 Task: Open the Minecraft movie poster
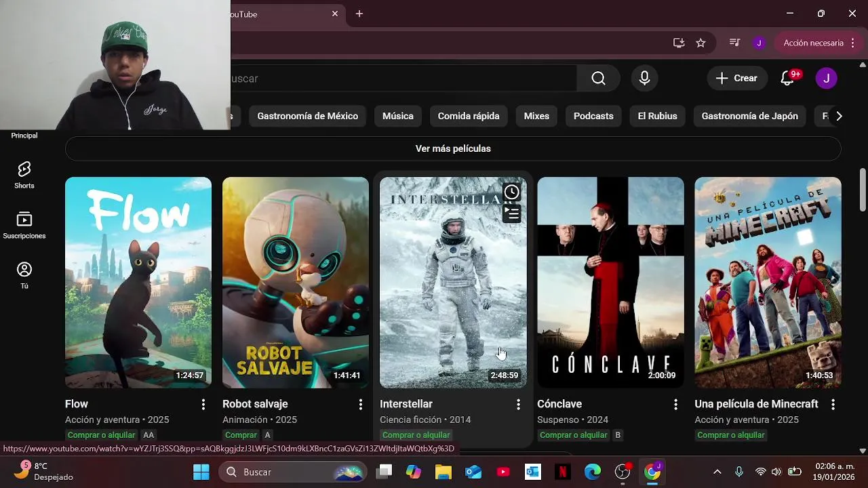tap(768, 283)
